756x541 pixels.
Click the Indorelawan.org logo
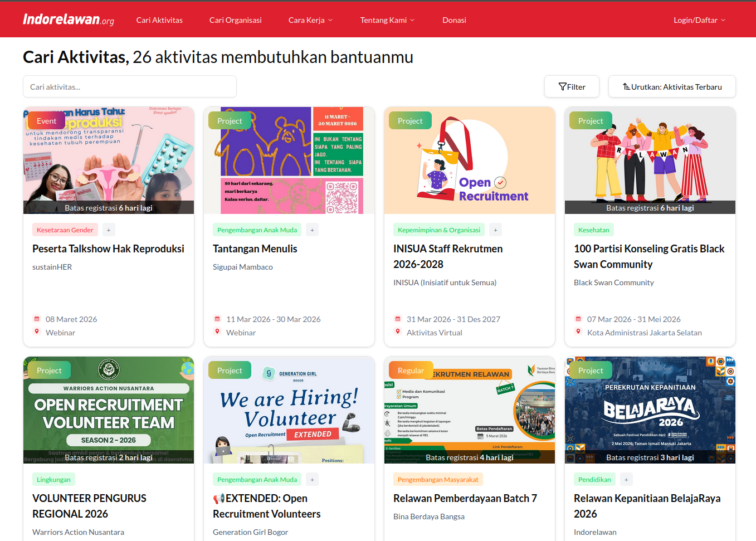pyautogui.click(x=69, y=20)
